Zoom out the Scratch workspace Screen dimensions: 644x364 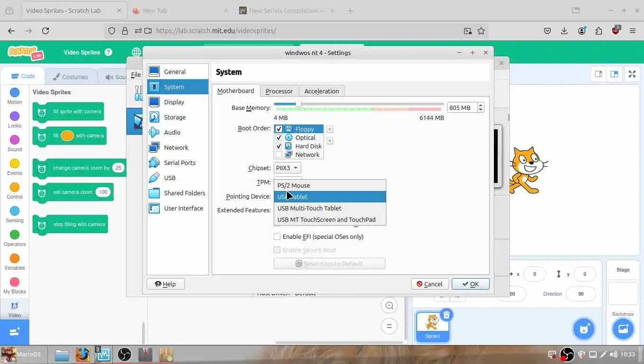tap(389, 306)
